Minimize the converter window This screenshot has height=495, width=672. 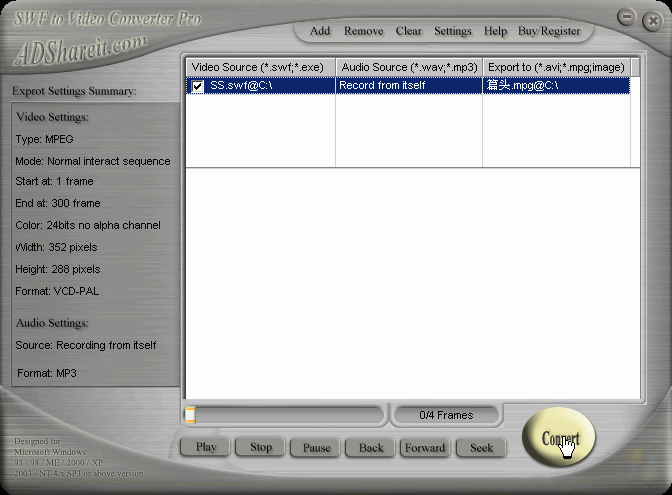[x=626, y=18]
